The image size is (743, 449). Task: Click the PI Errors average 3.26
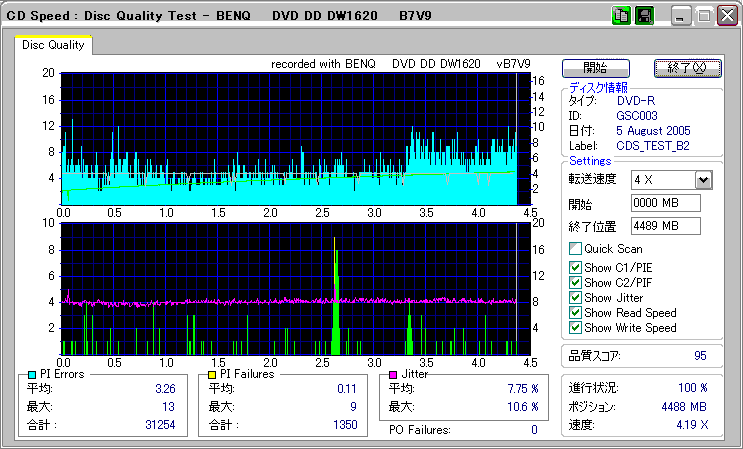click(165, 389)
